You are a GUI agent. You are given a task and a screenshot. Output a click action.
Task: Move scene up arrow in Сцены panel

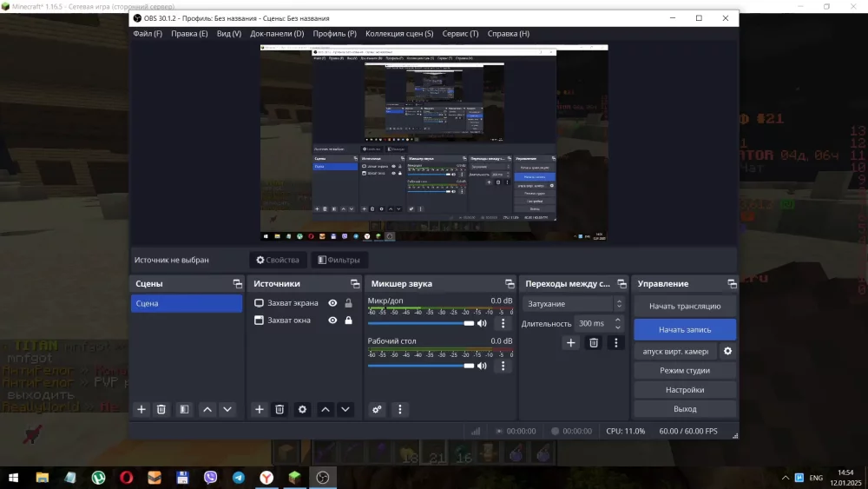[x=207, y=409]
